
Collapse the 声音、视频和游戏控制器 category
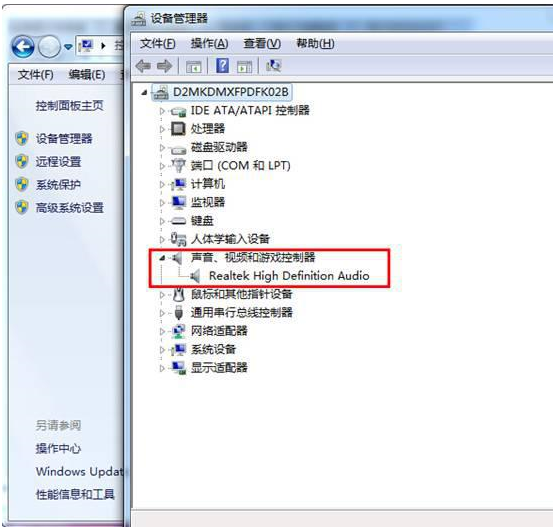pos(162,258)
